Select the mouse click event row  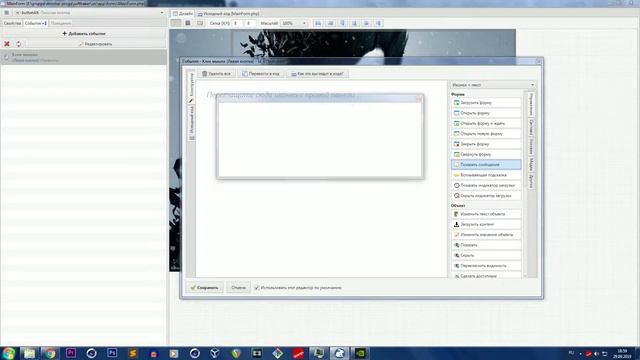tap(84, 57)
